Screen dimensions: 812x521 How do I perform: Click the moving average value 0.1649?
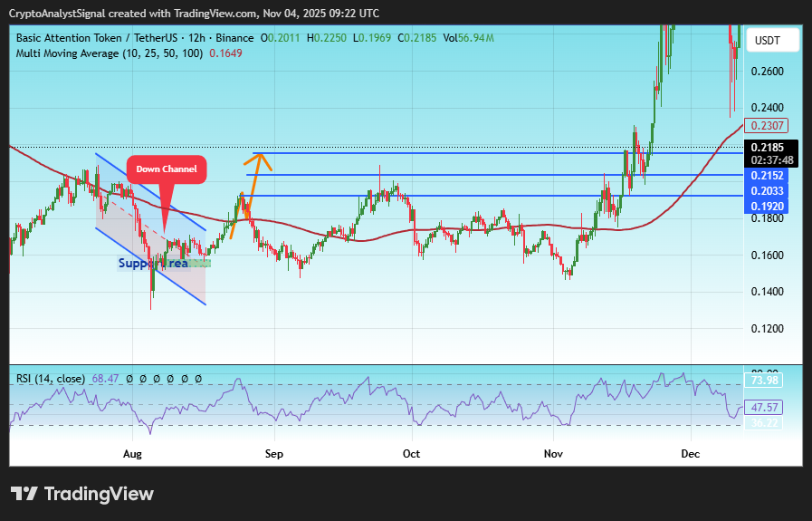[x=225, y=53]
